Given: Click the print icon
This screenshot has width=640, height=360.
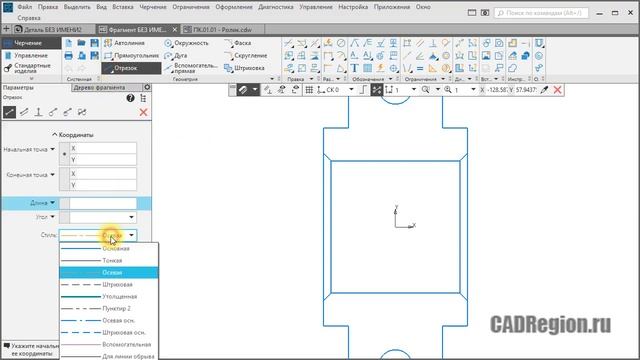Looking at the screenshot, I should [x=69, y=56].
